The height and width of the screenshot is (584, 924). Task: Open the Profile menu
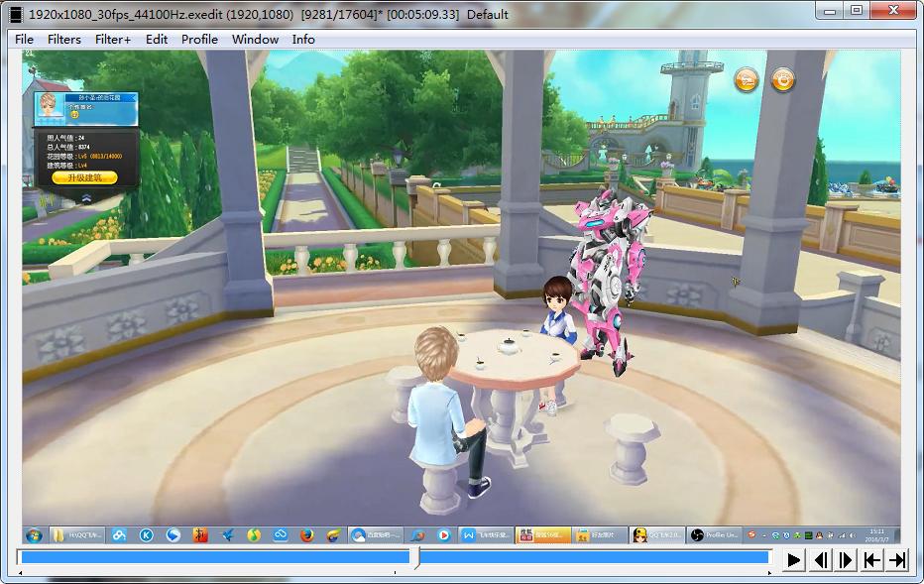point(199,40)
